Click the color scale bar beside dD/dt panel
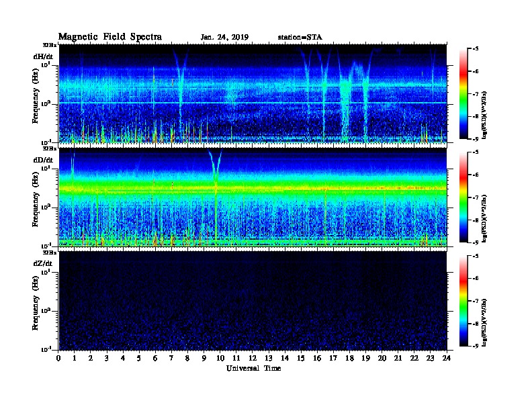 coord(463,197)
